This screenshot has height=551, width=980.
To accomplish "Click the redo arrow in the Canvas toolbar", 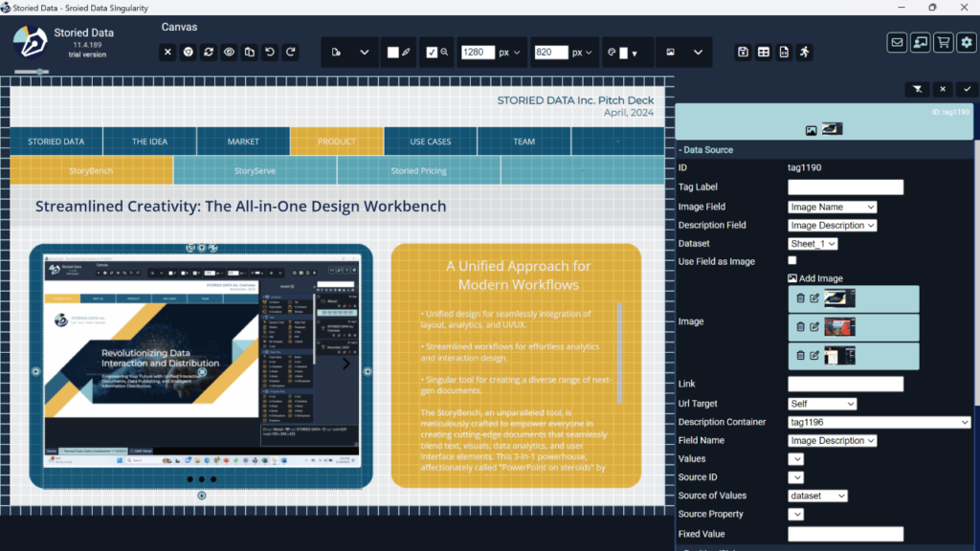I will tap(291, 53).
